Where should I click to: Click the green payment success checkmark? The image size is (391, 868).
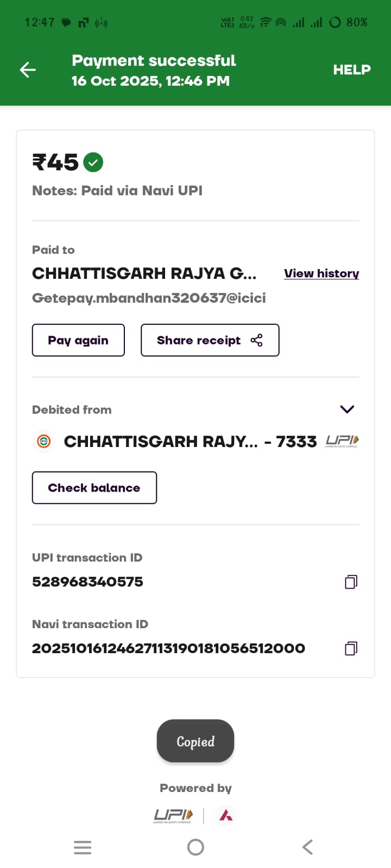[93, 162]
